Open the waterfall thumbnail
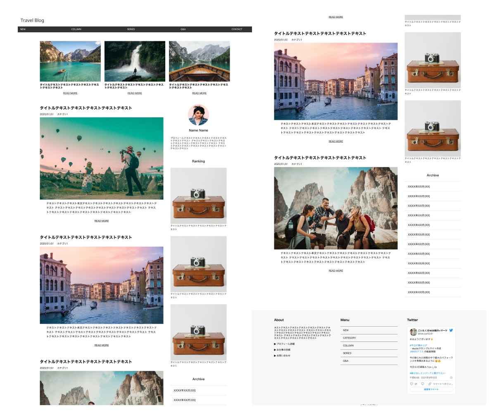Image resolution: width=504 pixels, height=420 pixels. [135, 61]
